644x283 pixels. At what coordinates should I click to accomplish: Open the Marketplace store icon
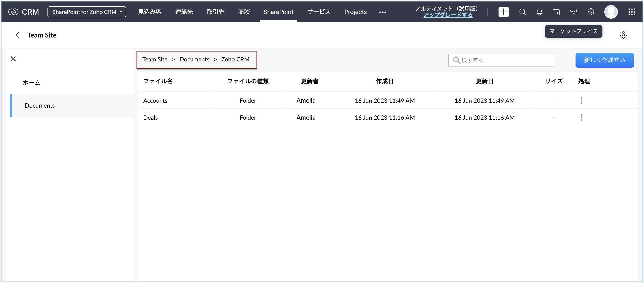[573, 12]
